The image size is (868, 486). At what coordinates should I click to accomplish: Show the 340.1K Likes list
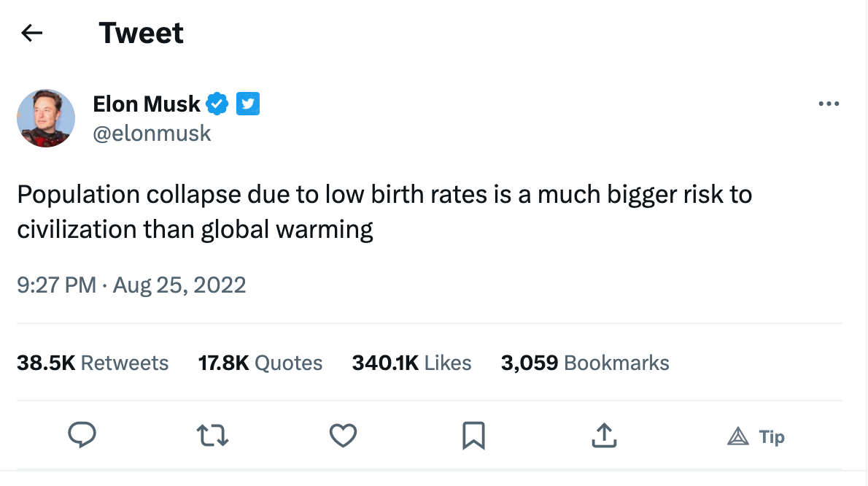tap(411, 363)
